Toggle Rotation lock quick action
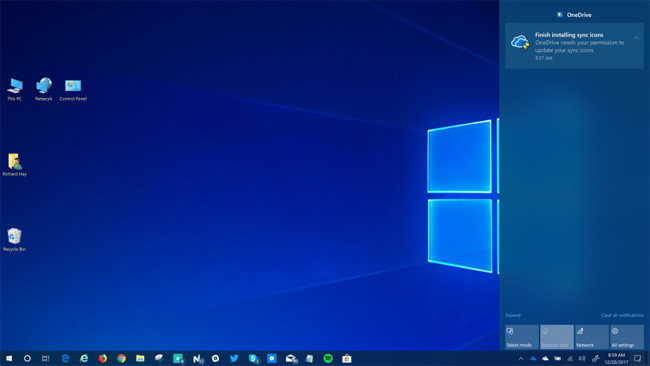 557,337
